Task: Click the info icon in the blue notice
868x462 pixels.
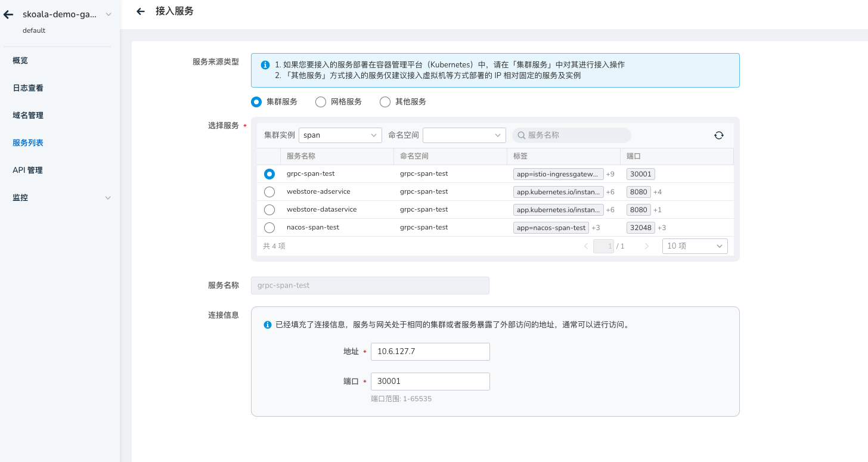Action: (265, 65)
